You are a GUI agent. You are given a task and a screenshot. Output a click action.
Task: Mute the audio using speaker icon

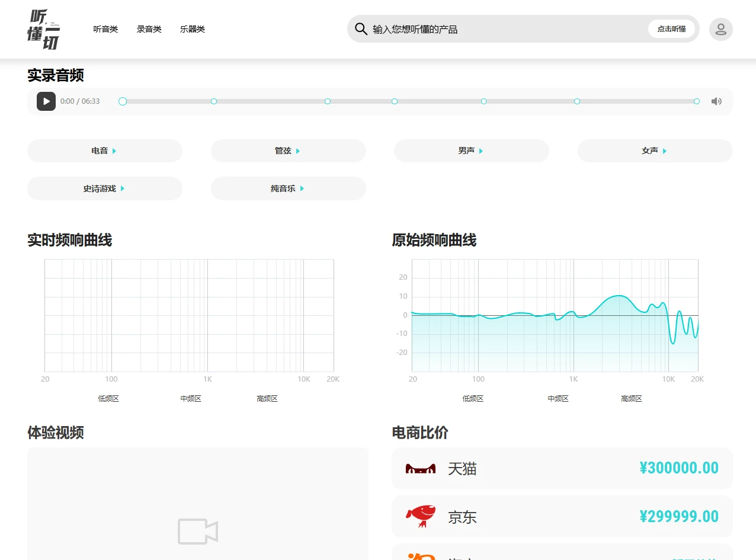(716, 101)
